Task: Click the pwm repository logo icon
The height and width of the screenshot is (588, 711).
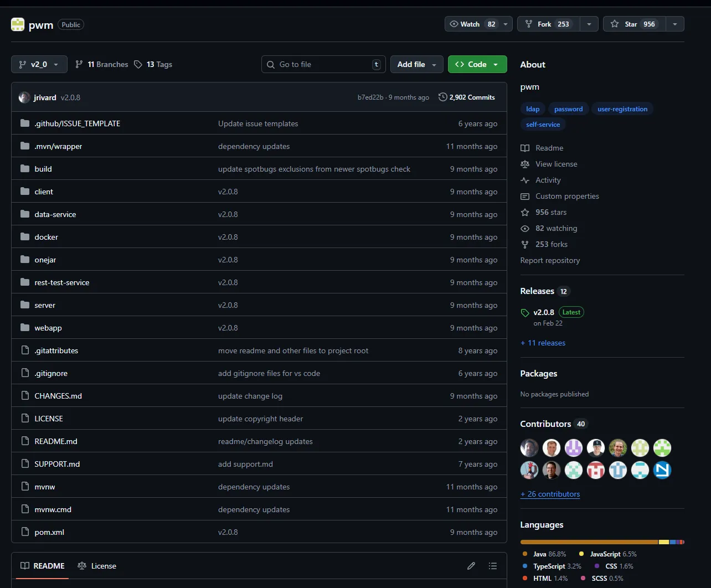Action: click(x=18, y=24)
